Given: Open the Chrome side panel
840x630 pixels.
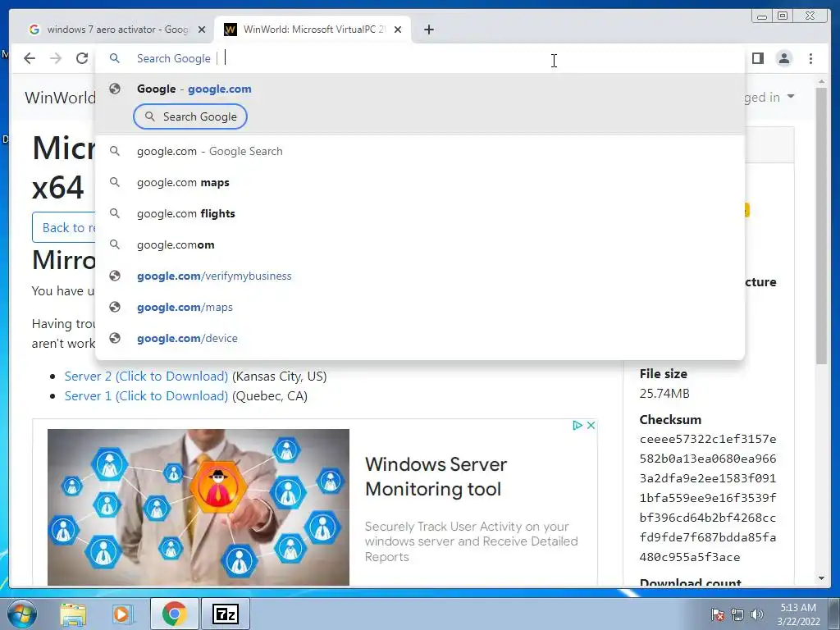Looking at the screenshot, I should coord(757,58).
